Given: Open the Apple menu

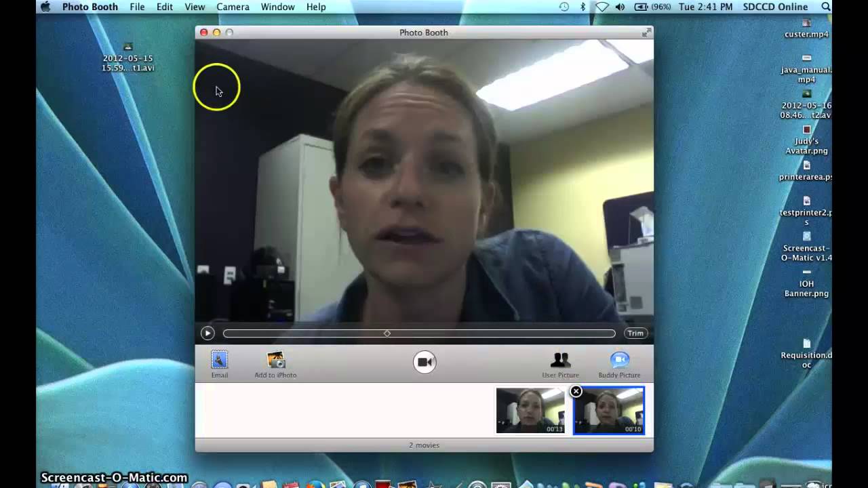Looking at the screenshot, I should click(x=45, y=7).
